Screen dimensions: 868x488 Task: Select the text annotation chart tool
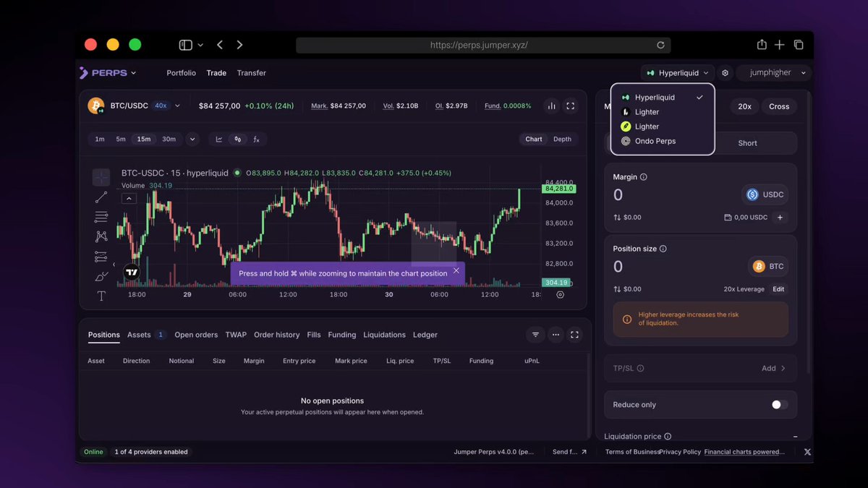click(x=101, y=296)
